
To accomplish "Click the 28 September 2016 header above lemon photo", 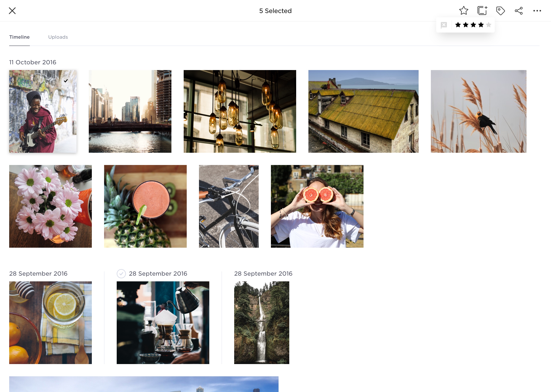I will [38, 274].
